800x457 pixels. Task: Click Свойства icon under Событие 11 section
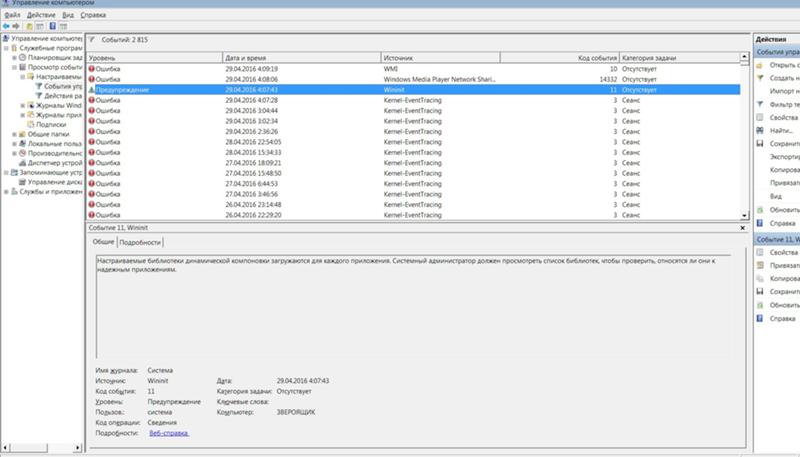coord(760,252)
